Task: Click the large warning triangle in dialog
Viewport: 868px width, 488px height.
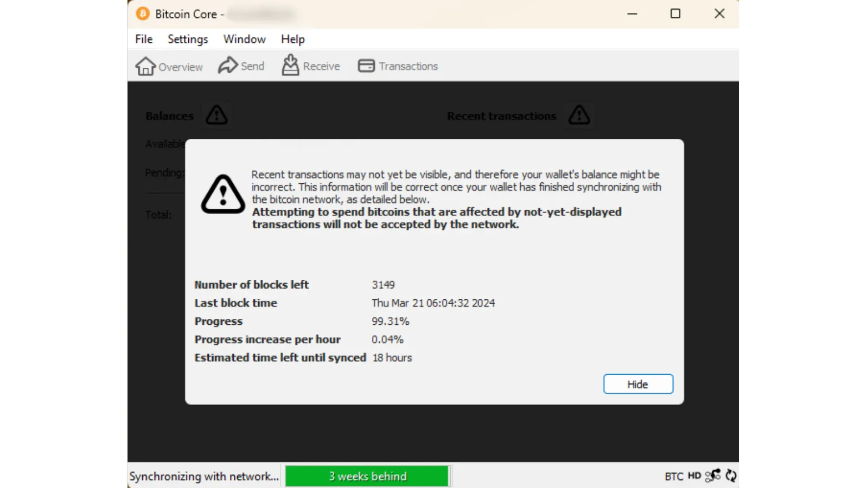Action: pos(223,194)
